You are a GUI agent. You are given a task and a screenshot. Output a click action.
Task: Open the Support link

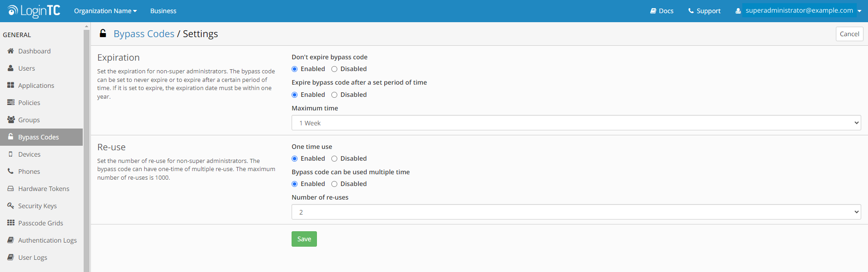pyautogui.click(x=704, y=11)
